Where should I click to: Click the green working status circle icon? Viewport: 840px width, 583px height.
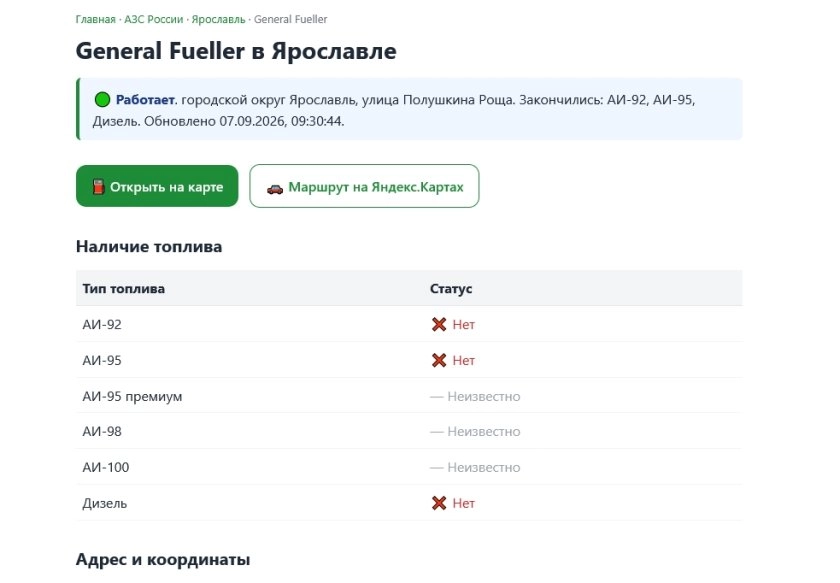pyautogui.click(x=102, y=100)
